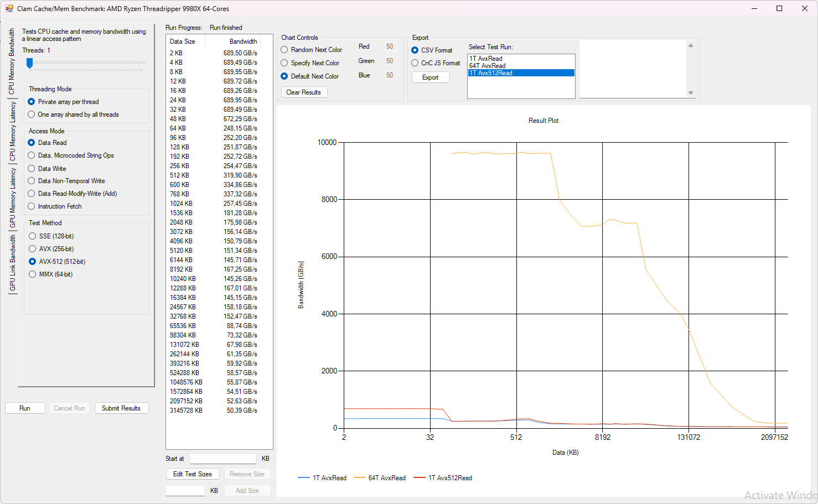Viewport: 818px width, 504px height.
Task: Click the Blue color value field
Action: (x=390, y=75)
